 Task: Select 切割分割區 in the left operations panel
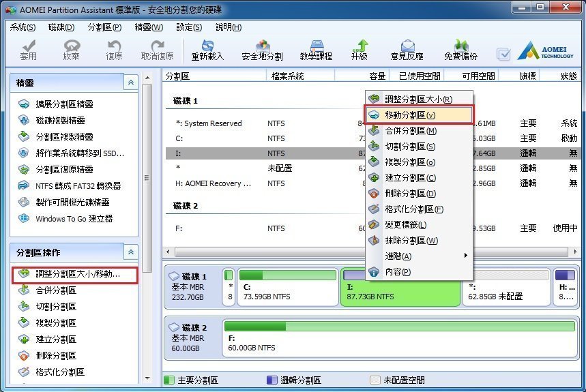48,307
